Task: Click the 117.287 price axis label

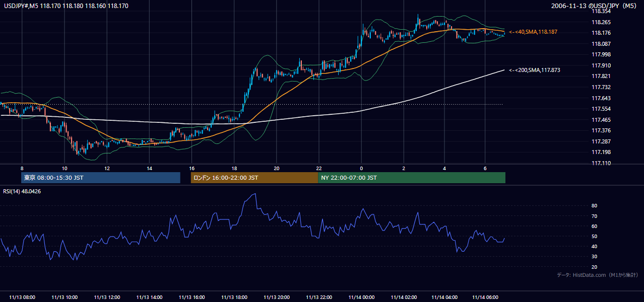Action: click(x=601, y=141)
